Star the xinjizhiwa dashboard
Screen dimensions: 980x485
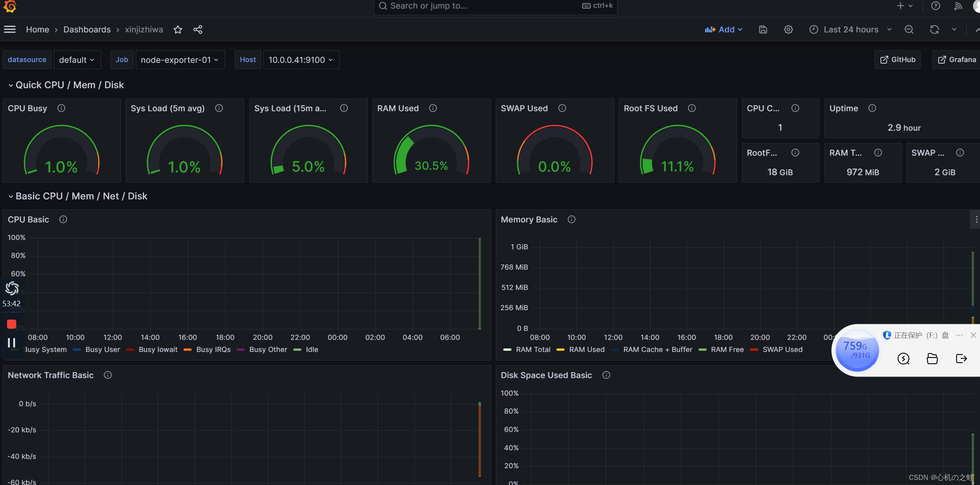pyautogui.click(x=178, y=30)
